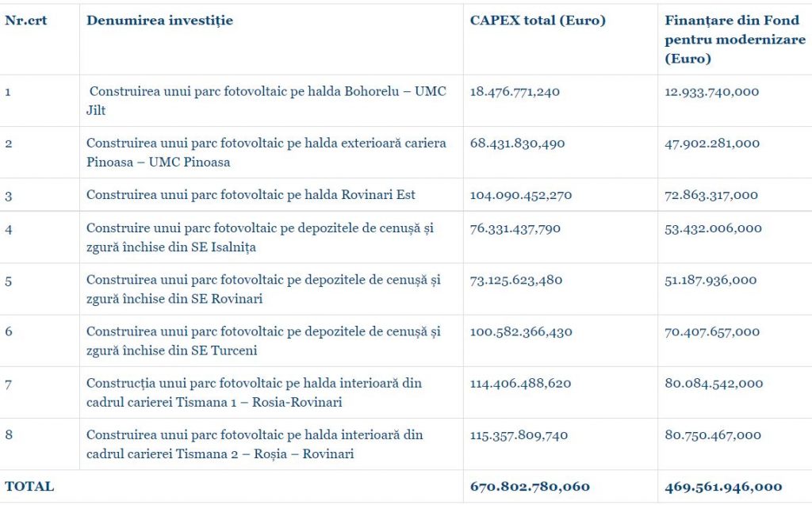Select the financing value 47.902.281,000
The height and width of the screenshot is (505, 812).
pyautogui.click(x=712, y=143)
